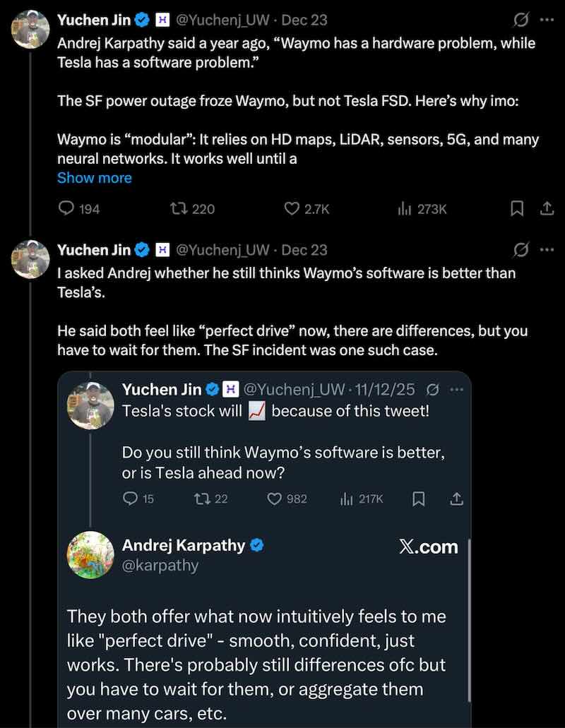Open @karpathy's profile link

coord(161,565)
